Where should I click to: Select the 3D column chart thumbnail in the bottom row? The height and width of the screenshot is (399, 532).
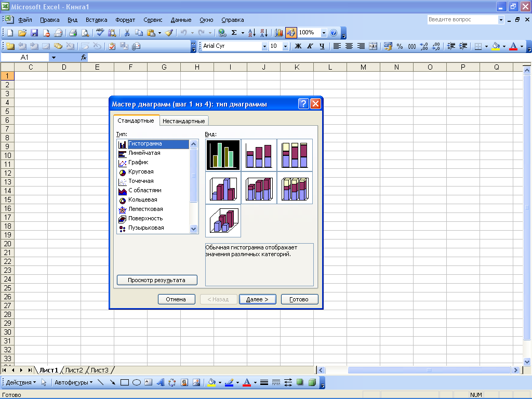click(x=223, y=220)
